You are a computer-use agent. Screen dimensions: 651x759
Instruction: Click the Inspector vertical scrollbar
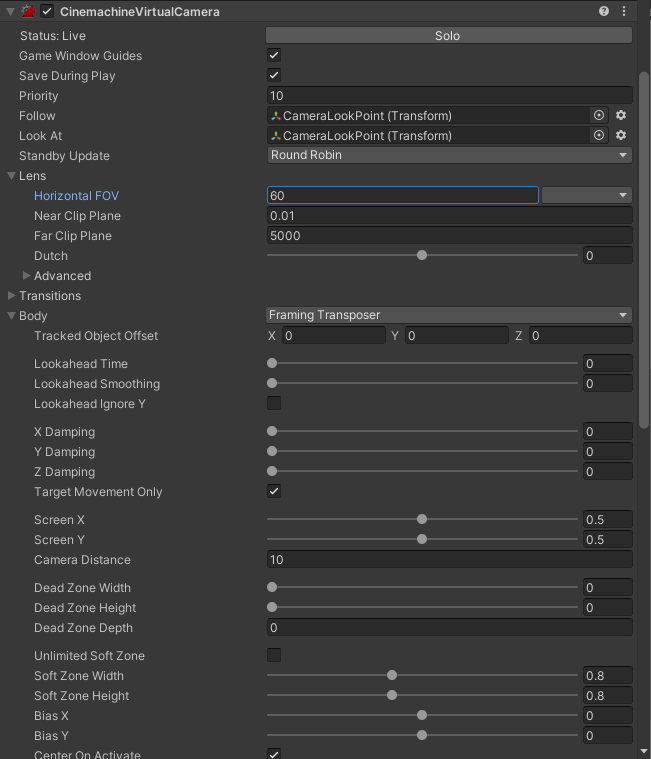[644, 250]
